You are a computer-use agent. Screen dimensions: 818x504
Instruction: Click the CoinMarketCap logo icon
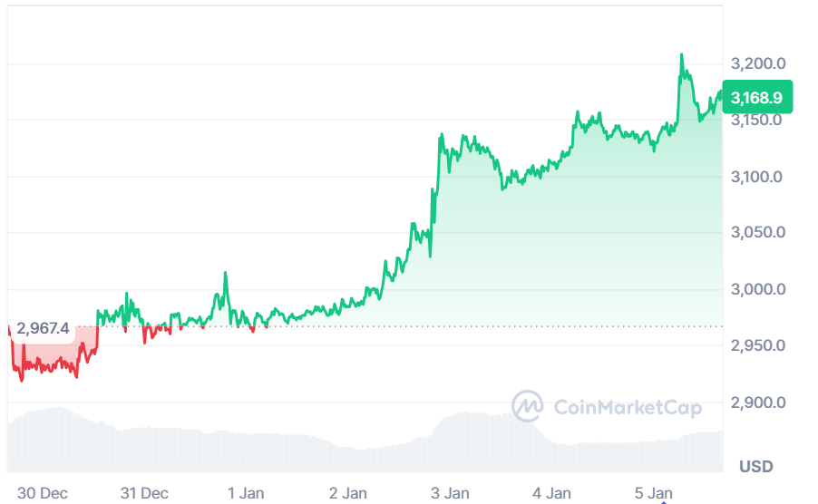coord(528,407)
